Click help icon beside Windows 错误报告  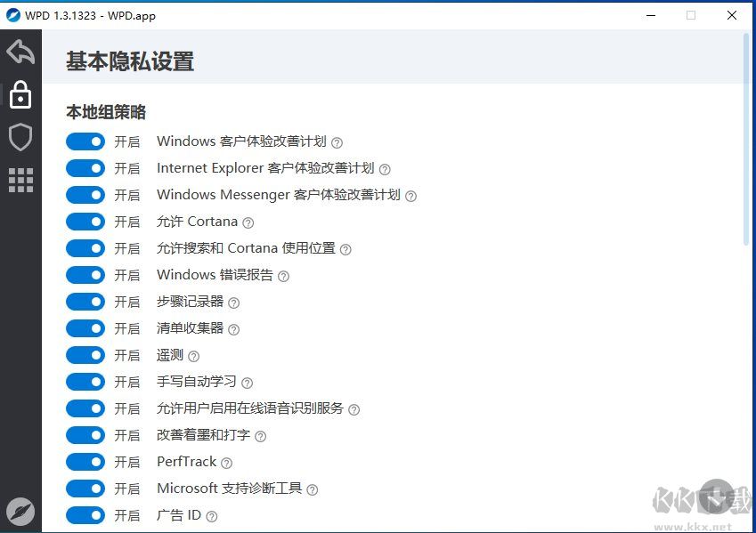283,276
